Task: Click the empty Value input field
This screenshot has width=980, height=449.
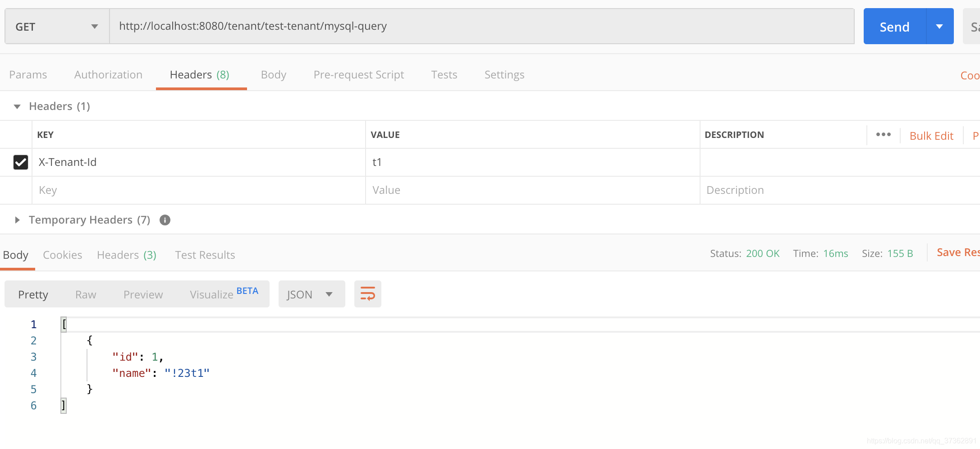Action: point(533,190)
